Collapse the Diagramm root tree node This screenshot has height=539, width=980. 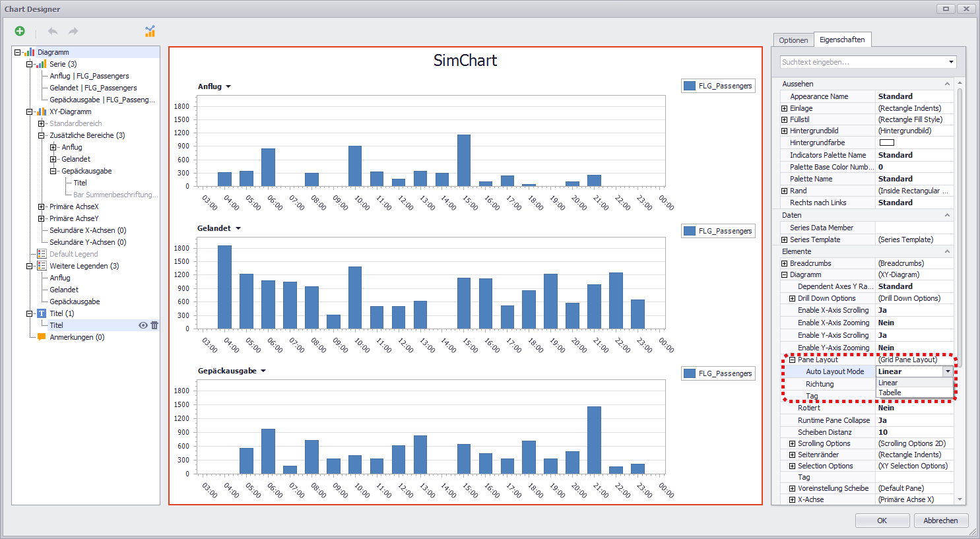[18, 52]
